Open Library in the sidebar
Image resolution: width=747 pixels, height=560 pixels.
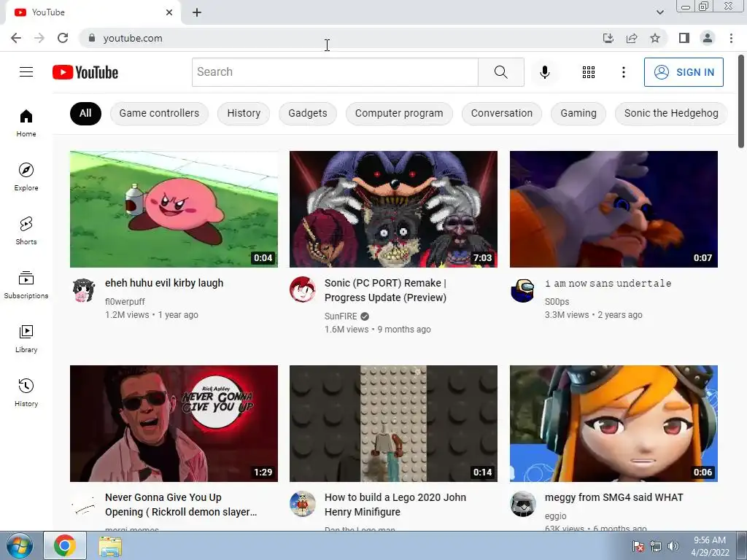click(x=26, y=339)
